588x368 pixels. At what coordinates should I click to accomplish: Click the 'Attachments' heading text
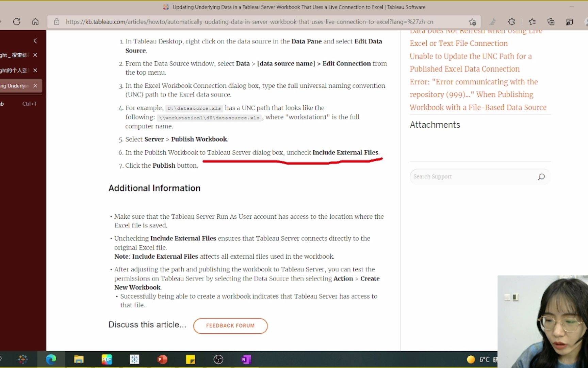coord(435,125)
